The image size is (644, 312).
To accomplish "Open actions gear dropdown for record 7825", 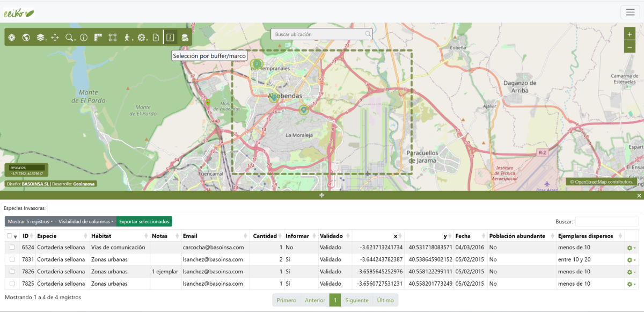I will click(x=631, y=284).
